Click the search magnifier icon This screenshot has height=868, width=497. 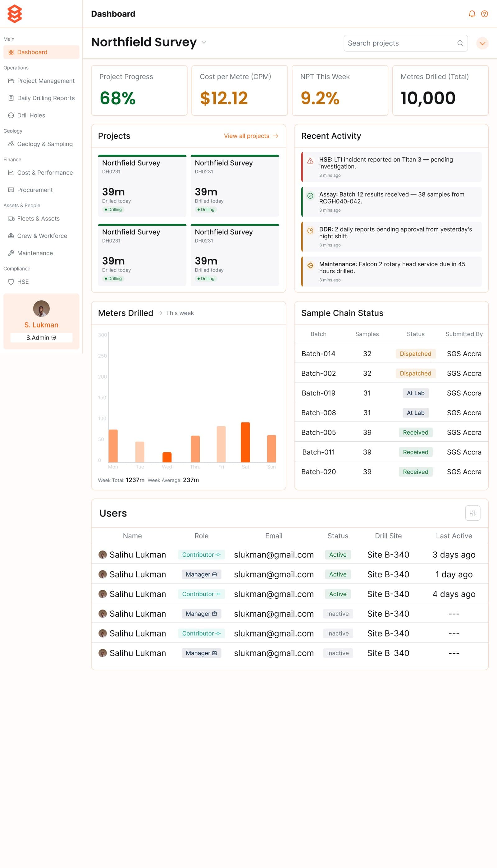(x=460, y=43)
